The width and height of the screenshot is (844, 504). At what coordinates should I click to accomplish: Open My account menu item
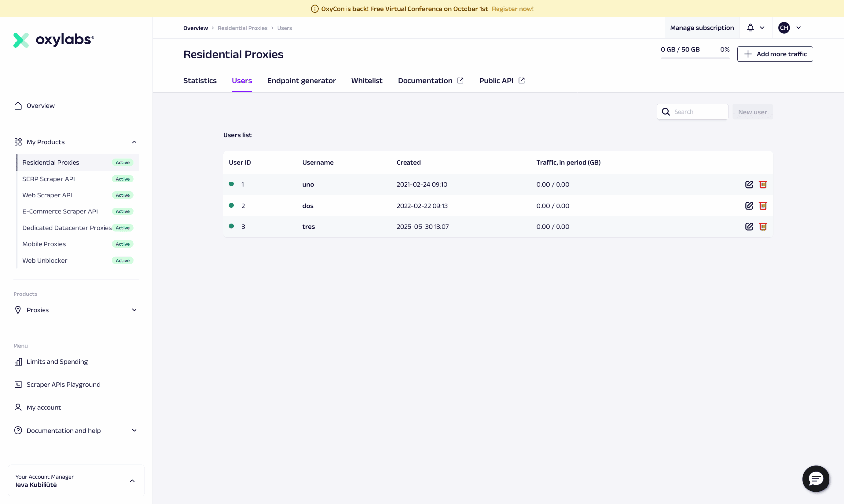[76, 407]
